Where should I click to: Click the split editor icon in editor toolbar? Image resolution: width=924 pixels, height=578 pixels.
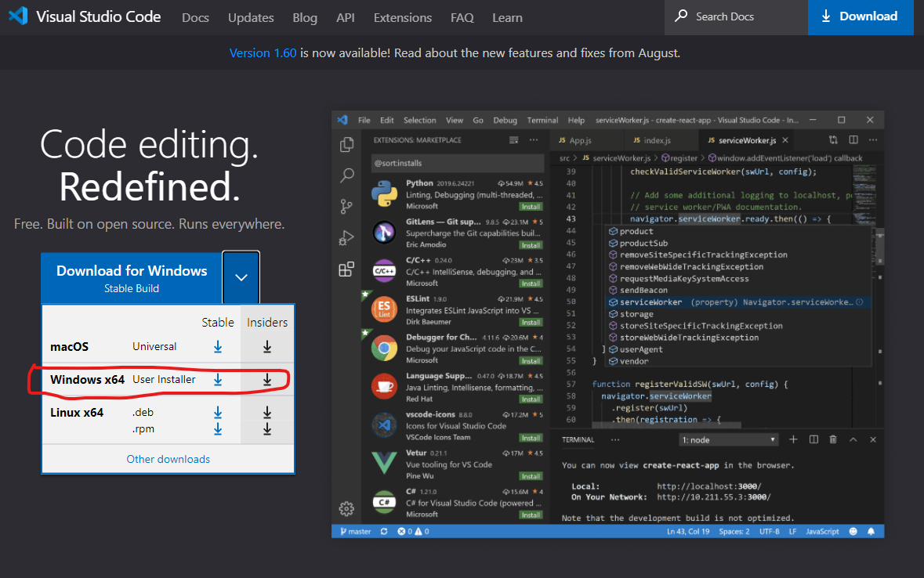click(x=853, y=139)
